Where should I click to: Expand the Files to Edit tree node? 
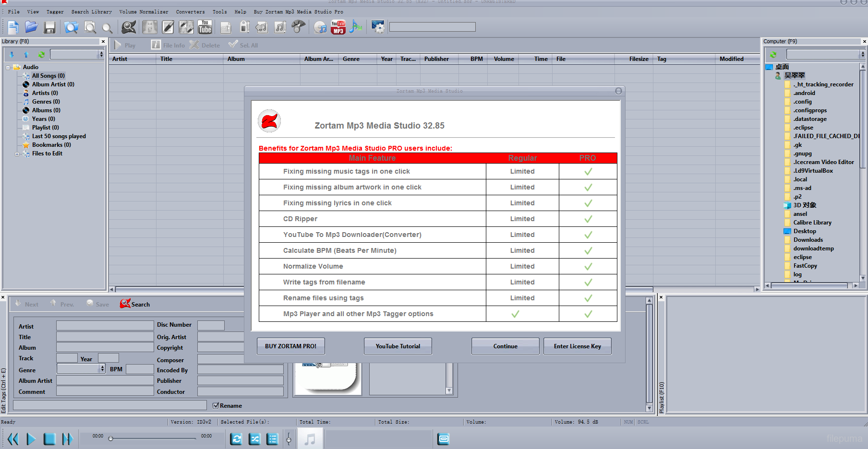[17, 154]
